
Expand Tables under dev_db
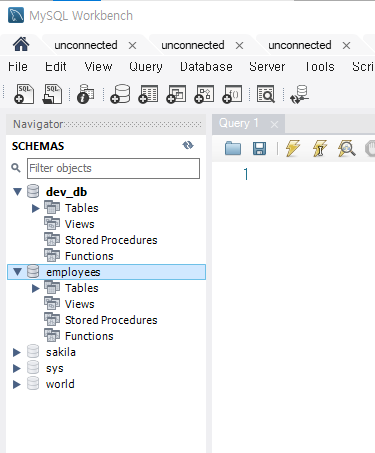[x=35, y=208]
